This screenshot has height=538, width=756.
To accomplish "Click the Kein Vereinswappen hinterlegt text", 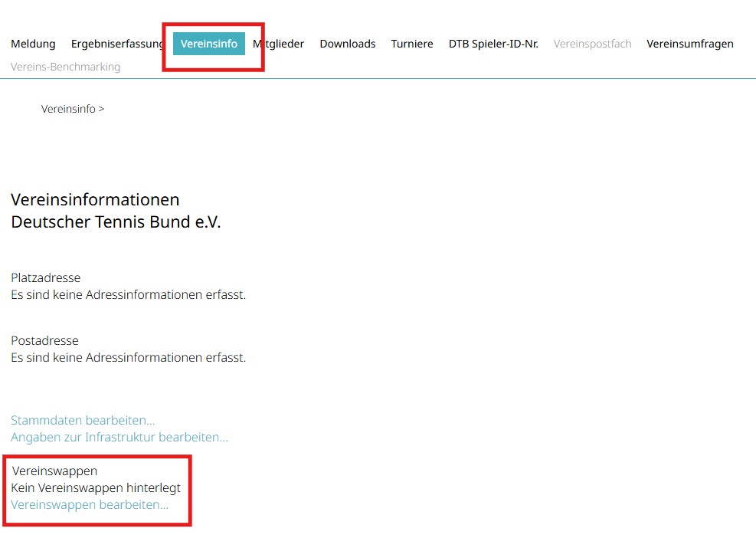I will 96,487.
